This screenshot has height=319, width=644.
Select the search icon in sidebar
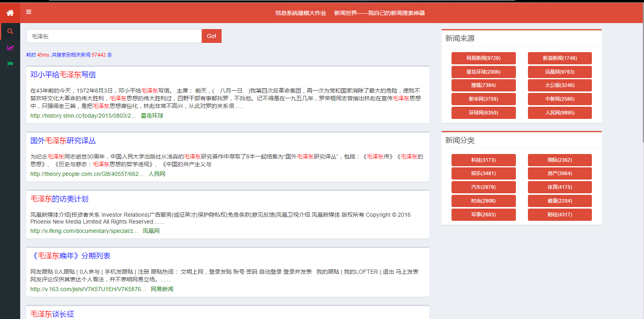click(x=10, y=31)
